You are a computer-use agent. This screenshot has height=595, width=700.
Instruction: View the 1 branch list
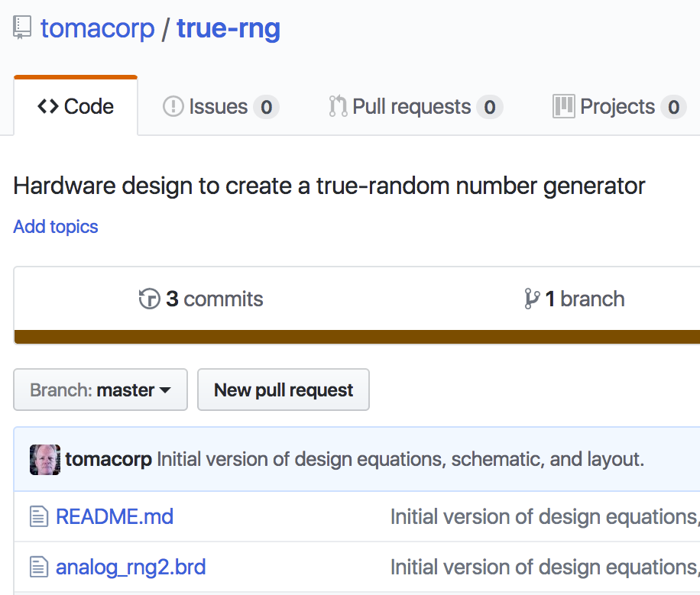(x=575, y=299)
